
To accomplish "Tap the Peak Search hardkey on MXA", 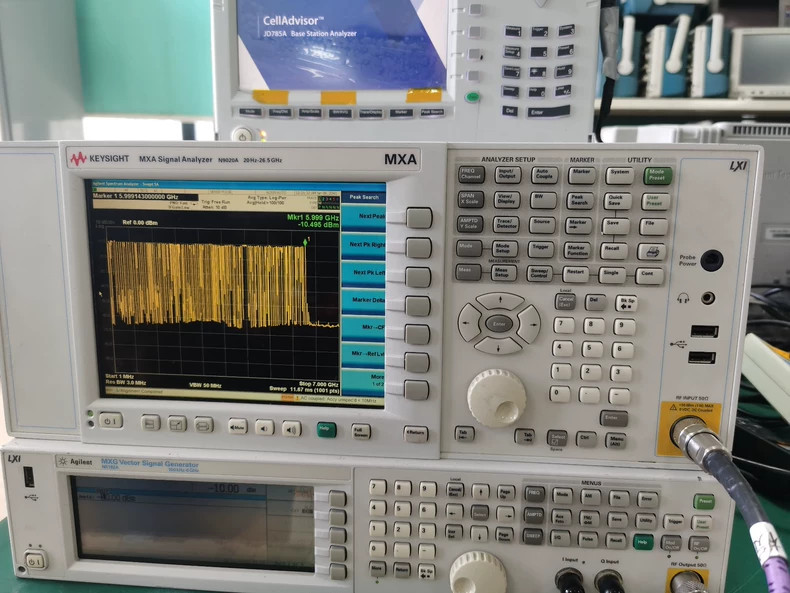I will point(580,200).
